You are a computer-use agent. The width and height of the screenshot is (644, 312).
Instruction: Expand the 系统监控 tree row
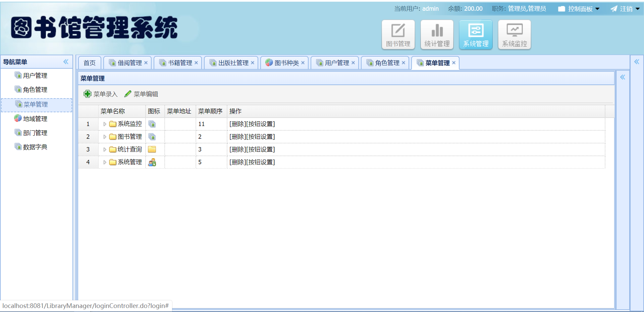coord(105,124)
